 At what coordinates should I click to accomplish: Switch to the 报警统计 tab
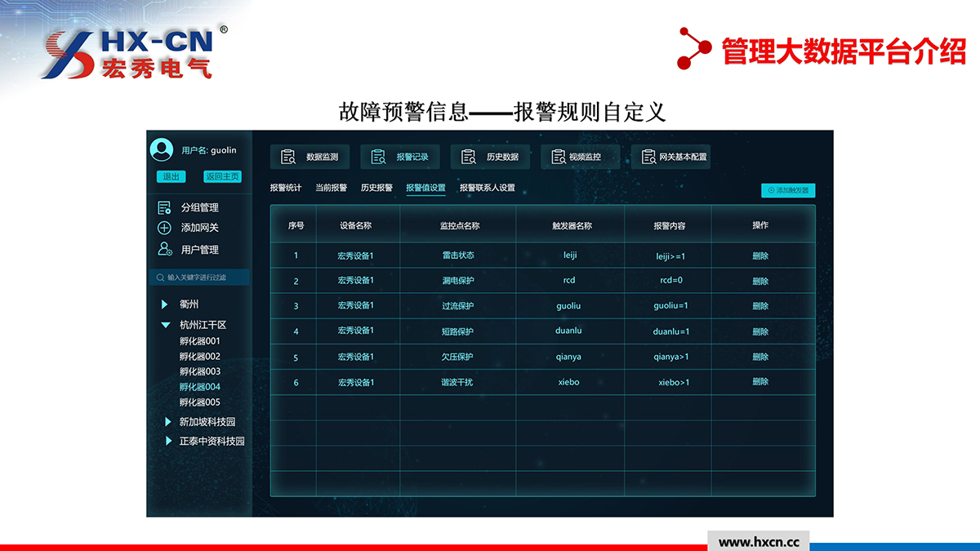[x=286, y=188]
